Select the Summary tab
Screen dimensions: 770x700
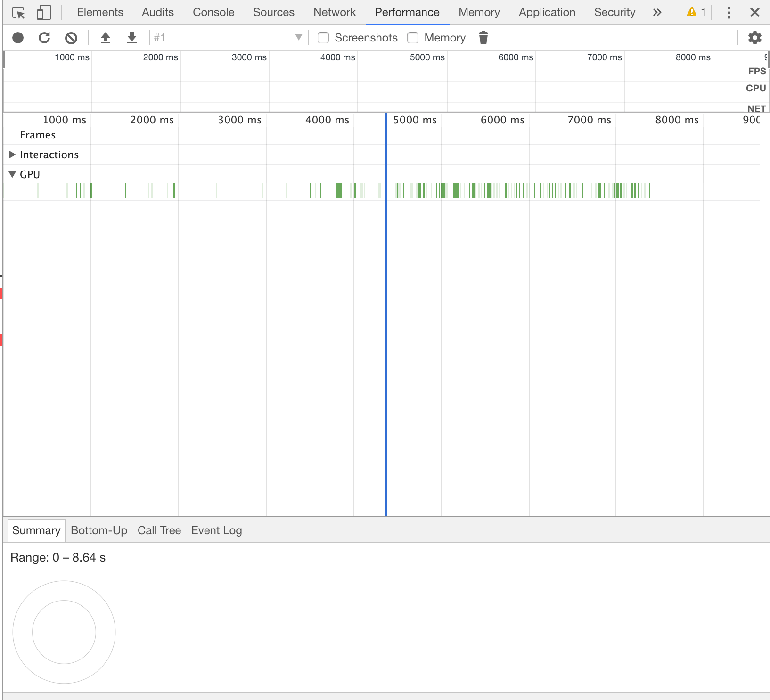point(36,530)
